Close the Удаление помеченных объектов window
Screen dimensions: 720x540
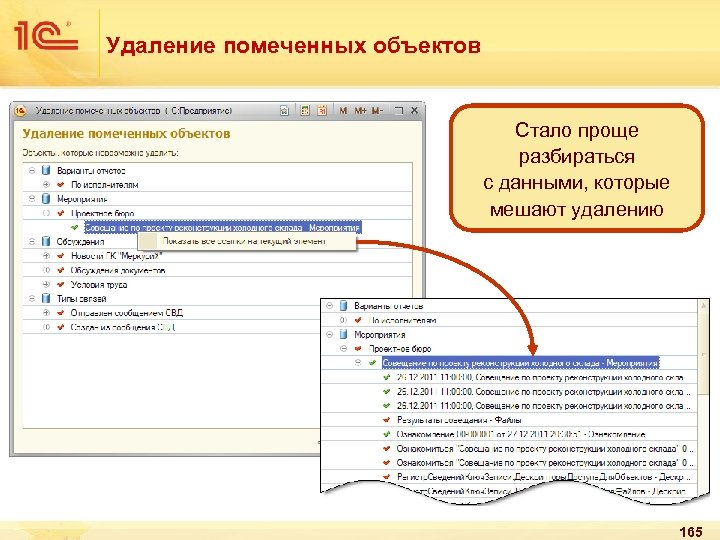pos(414,111)
